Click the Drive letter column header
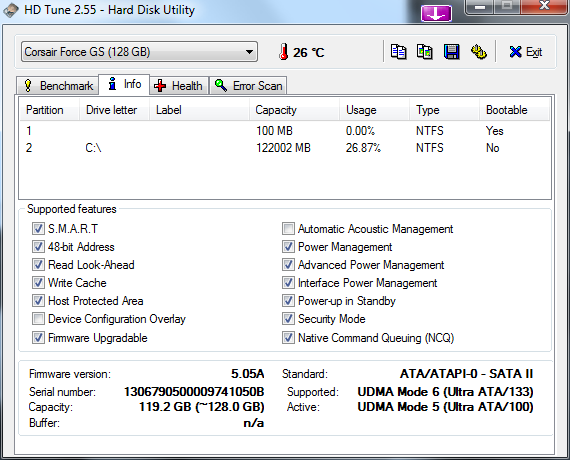This screenshot has width=570, height=460. pos(115,110)
